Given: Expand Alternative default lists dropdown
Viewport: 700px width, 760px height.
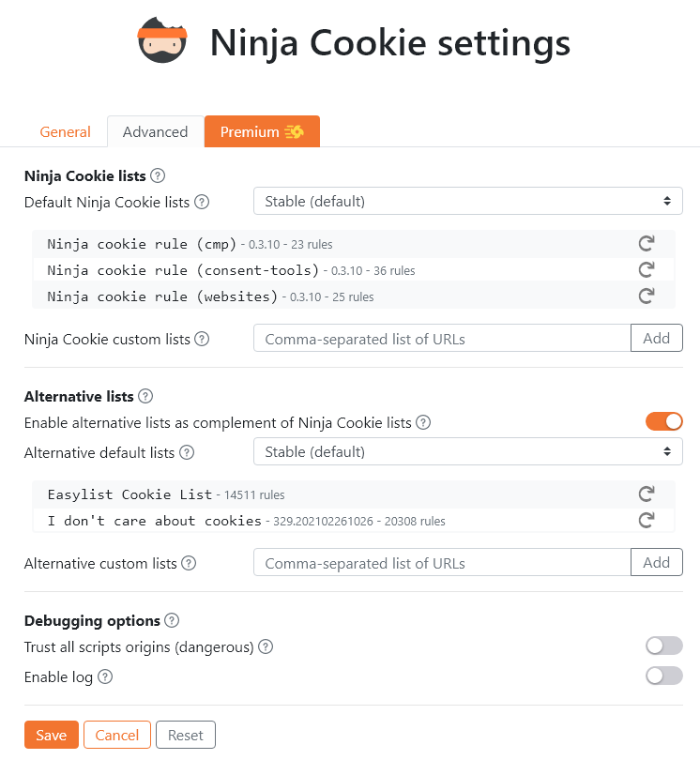Looking at the screenshot, I should 467,452.
